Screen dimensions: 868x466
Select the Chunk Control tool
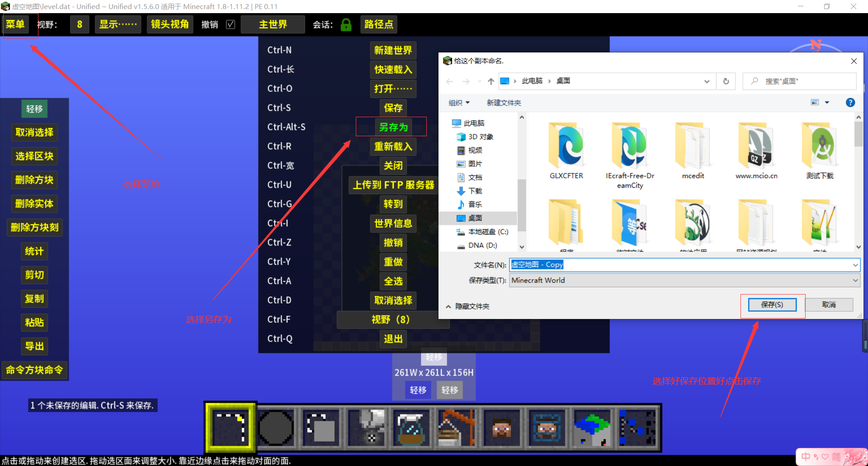click(x=592, y=428)
